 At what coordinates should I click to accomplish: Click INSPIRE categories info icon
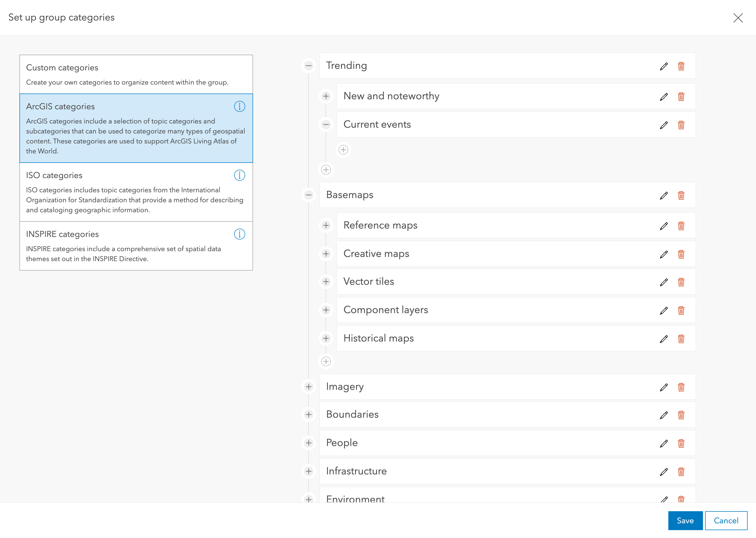pyautogui.click(x=239, y=234)
